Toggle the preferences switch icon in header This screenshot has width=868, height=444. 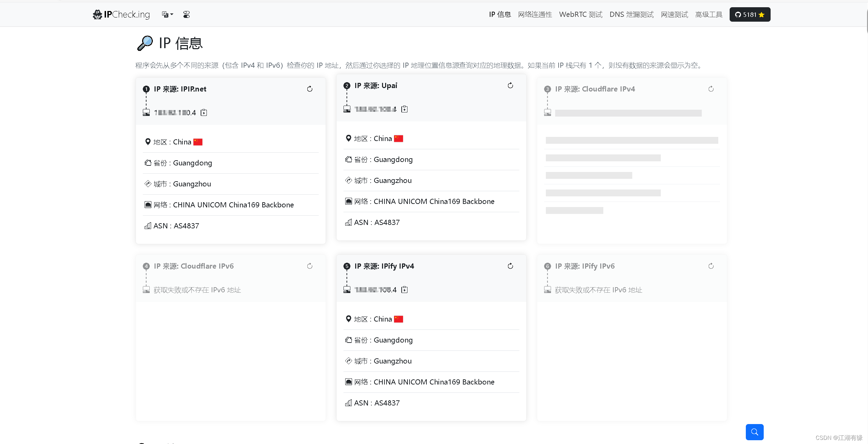(187, 14)
